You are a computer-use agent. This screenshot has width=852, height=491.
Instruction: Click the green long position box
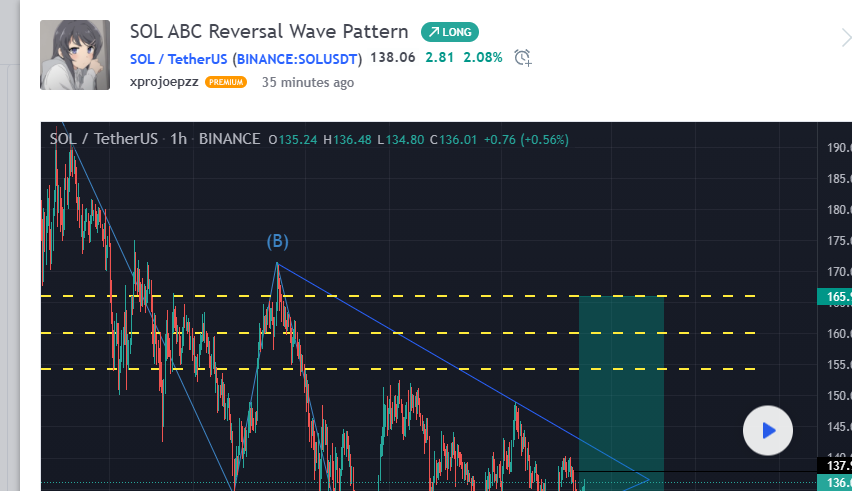[620, 380]
